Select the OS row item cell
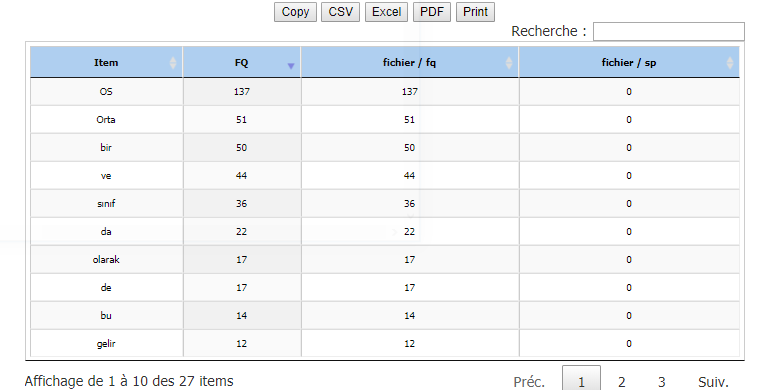Screen dimensions: 779x390 click(x=106, y=91)
